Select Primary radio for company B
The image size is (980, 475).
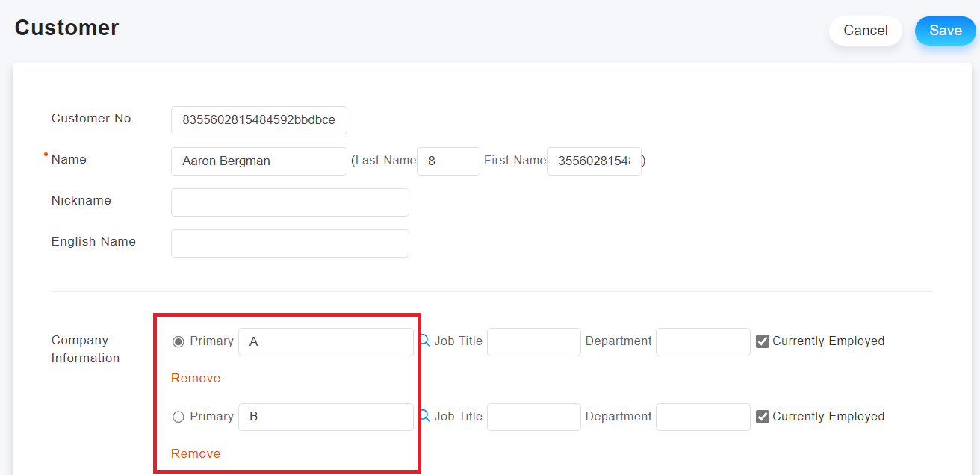click(179, 417)
